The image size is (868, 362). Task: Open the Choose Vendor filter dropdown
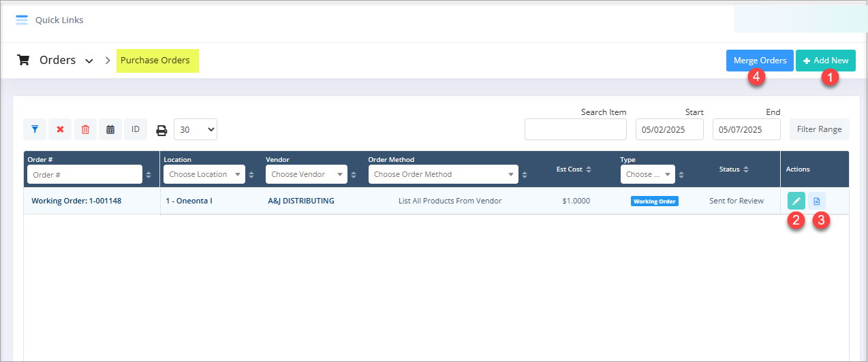point(306,174)
